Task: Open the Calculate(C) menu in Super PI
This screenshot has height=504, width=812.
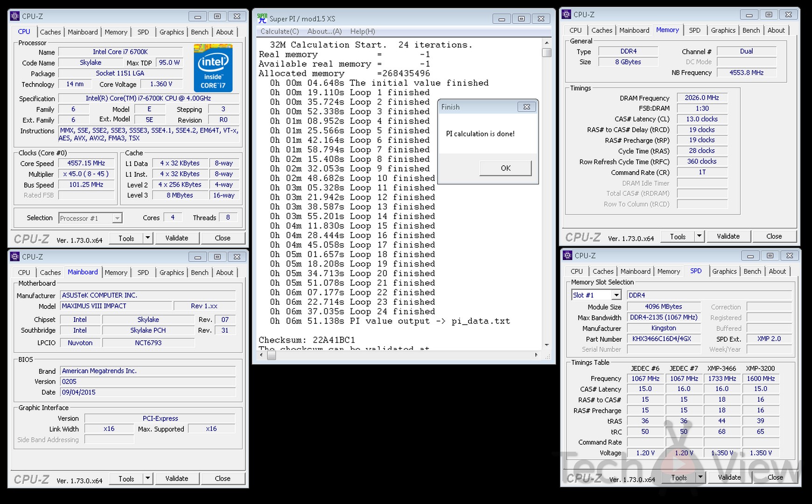Action: (280, 31)
